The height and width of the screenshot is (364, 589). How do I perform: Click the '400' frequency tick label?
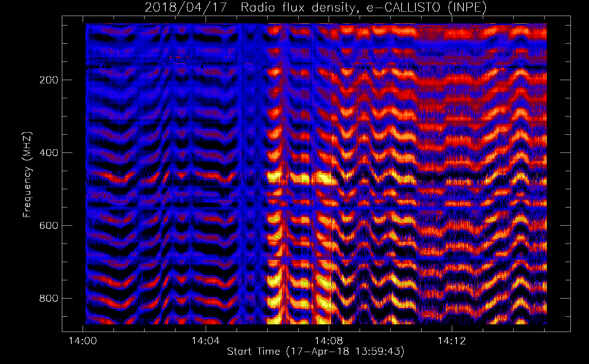[49, 153]
